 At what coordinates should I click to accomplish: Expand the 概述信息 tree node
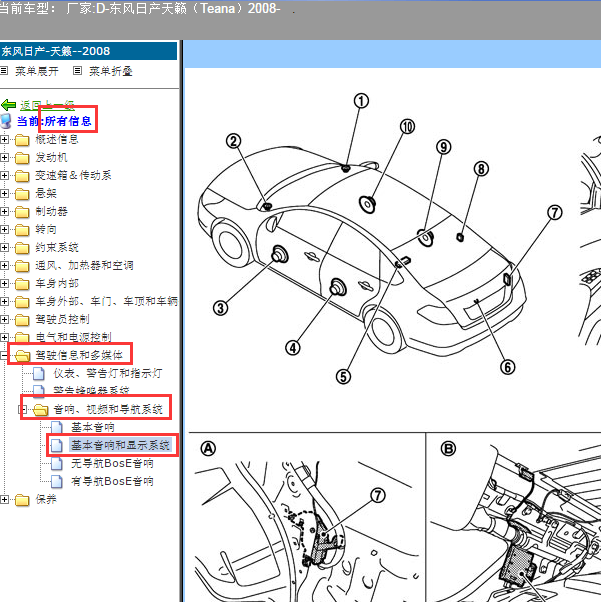pos(4,139)
